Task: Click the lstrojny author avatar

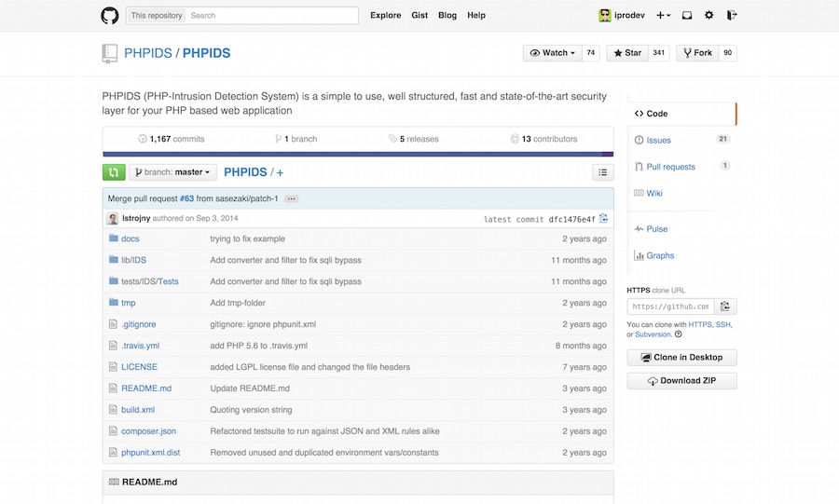Action: 113,219
